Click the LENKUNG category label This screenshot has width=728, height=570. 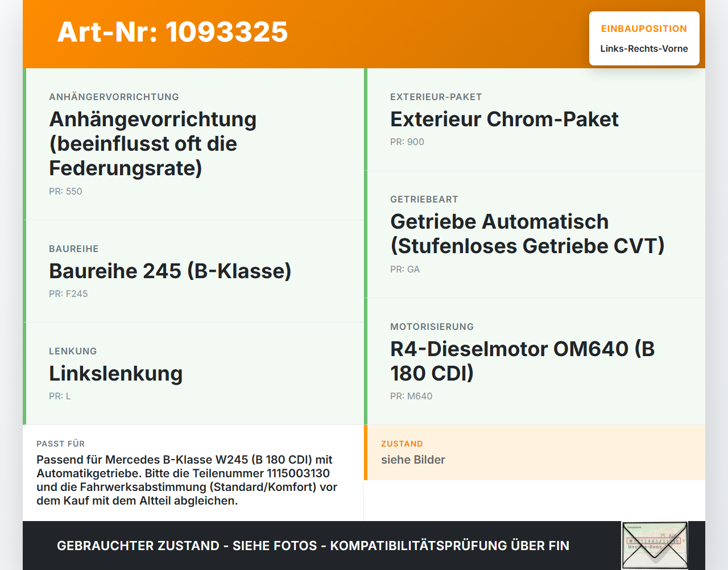73,352
